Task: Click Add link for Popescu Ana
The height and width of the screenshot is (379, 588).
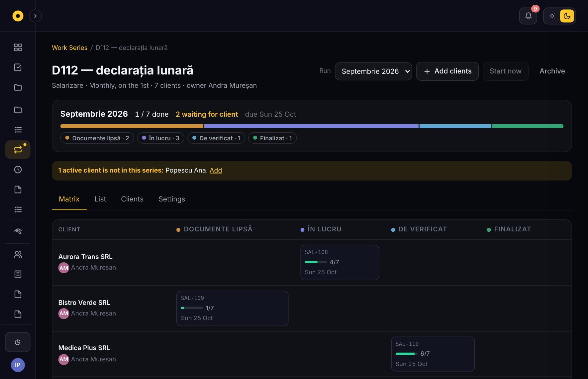Action: click(216, 170)
